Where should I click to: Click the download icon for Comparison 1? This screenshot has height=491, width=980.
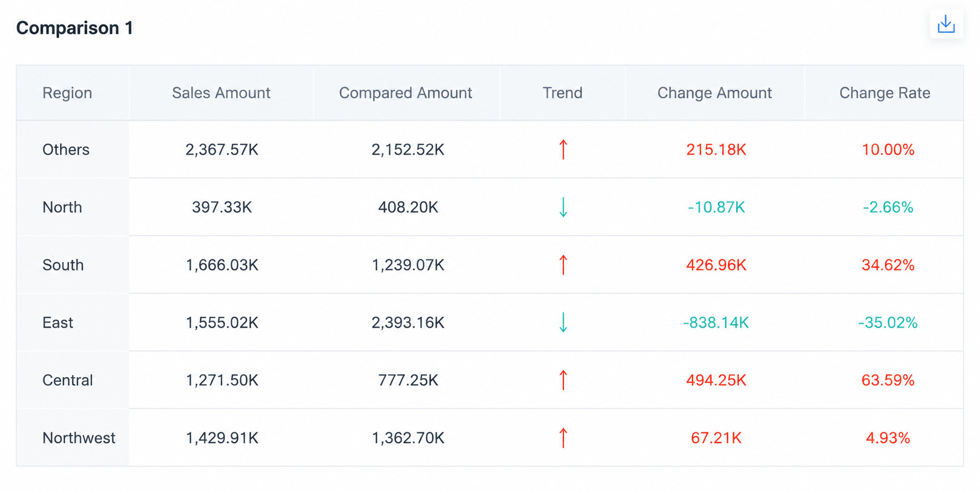click(946, 24)
